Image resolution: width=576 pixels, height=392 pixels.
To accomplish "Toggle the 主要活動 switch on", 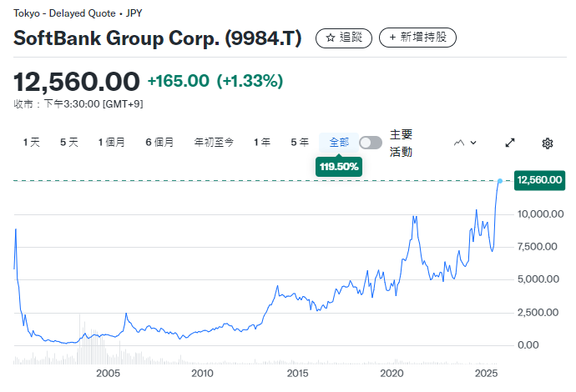I will click(371, 143).
